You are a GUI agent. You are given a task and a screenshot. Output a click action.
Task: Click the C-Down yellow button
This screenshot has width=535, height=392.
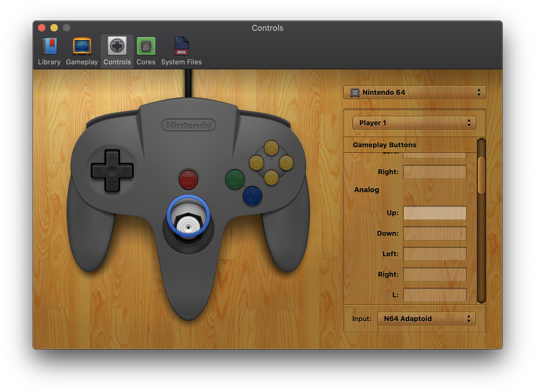pyautogui.click(x=271, y=178)
